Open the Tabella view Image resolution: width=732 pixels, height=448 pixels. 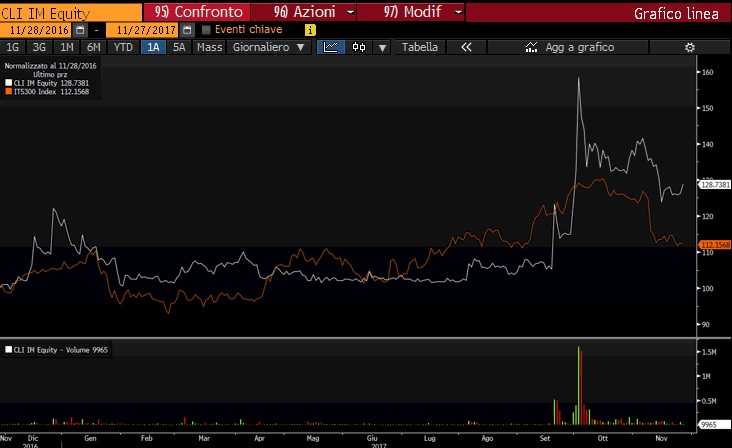420,47
